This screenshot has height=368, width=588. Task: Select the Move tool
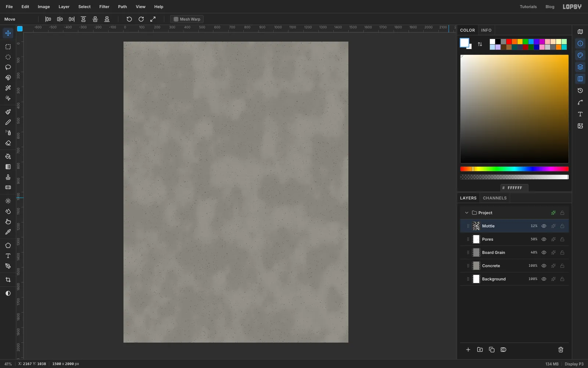click(8, 33)
